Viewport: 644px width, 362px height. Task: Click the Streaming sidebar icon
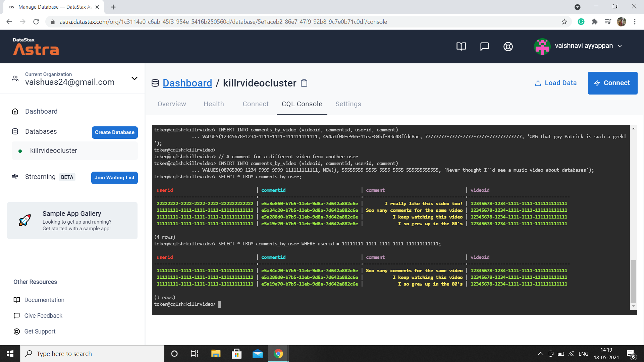point(15,177)
